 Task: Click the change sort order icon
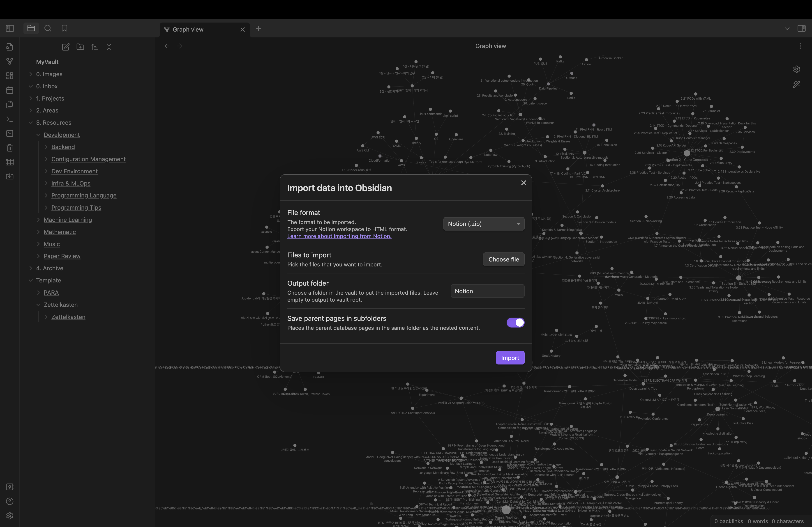coord(95,47)
